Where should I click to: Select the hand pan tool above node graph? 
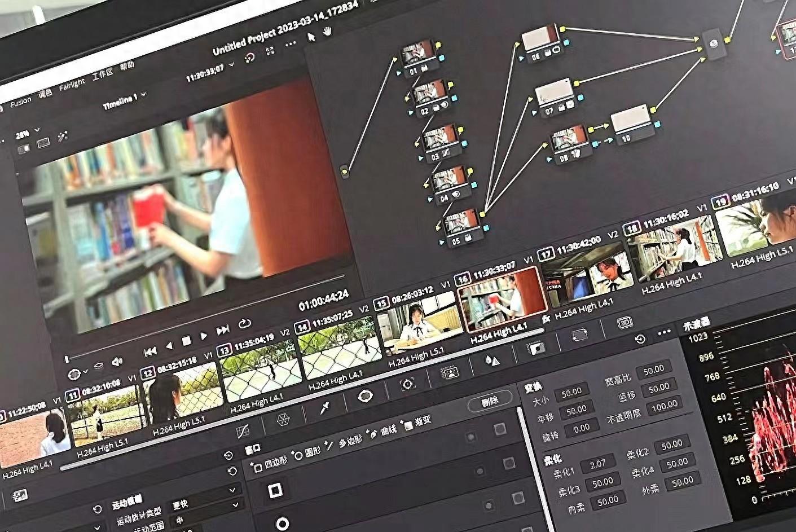(x=328, y=33)
